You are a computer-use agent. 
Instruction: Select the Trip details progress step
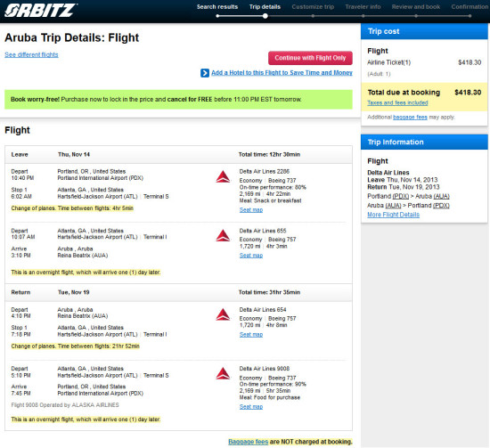point(265,7)
